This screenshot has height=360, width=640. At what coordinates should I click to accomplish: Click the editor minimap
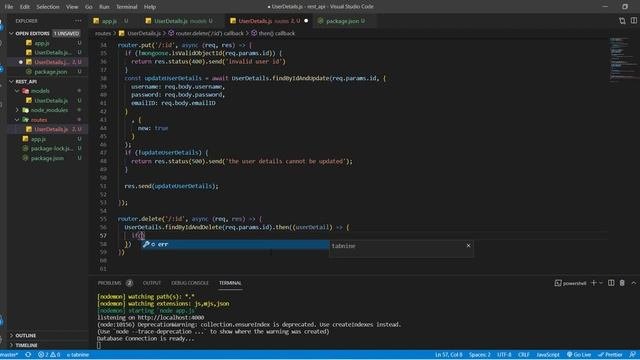point(622,59)
